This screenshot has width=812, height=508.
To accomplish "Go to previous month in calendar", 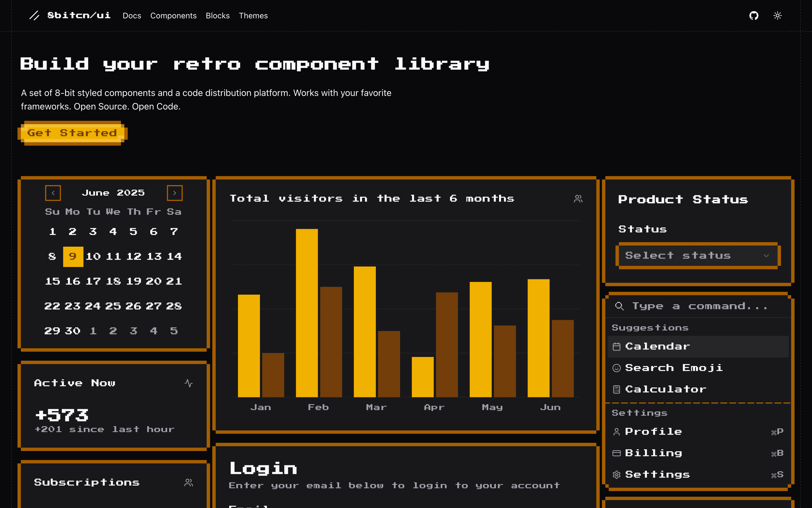I will point(53,193).
